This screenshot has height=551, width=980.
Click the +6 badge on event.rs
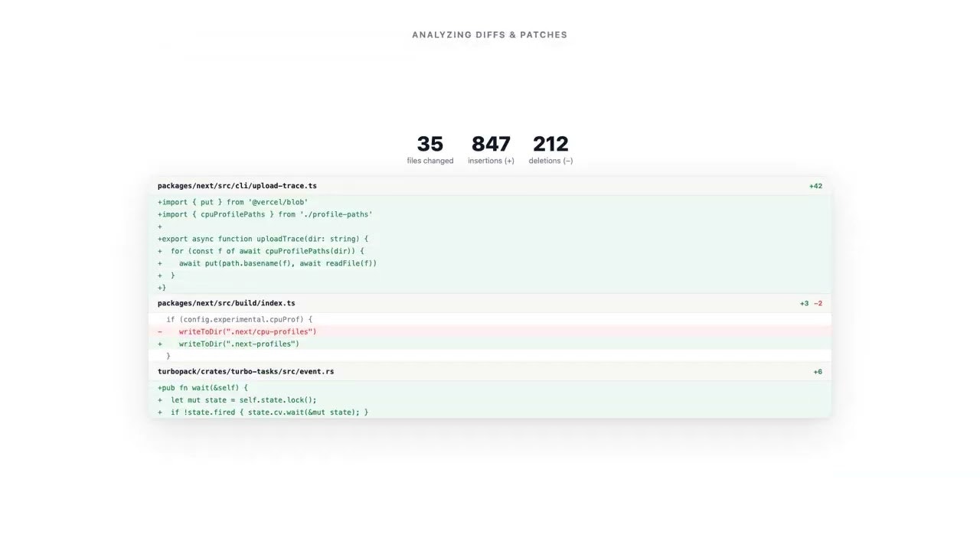coord(818,372)
